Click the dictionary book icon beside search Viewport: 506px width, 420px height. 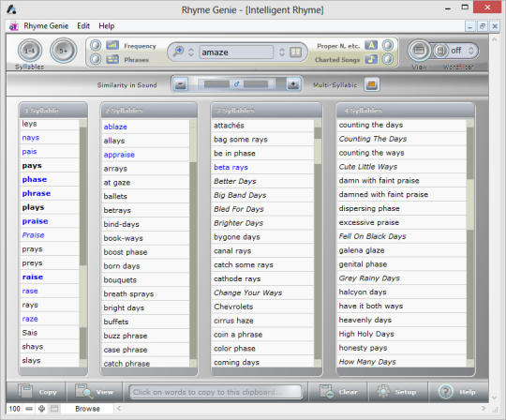[x=295, y=52]
